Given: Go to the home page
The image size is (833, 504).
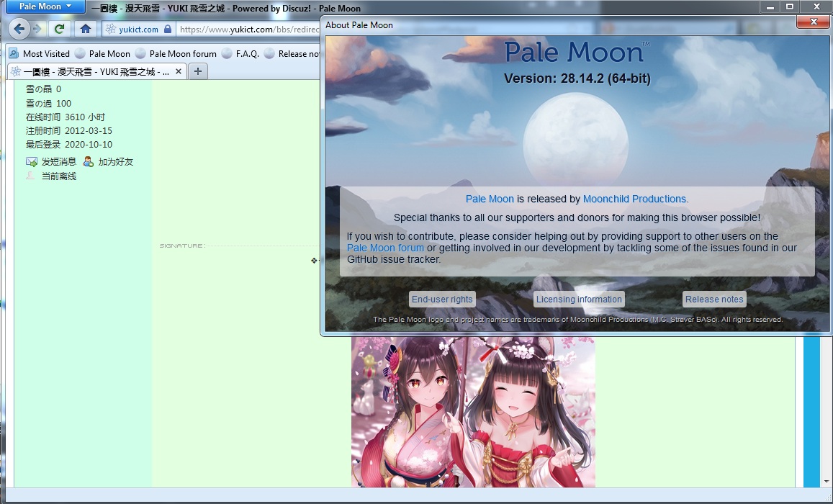Looking at the screenshot, I should tap(85, 29).
